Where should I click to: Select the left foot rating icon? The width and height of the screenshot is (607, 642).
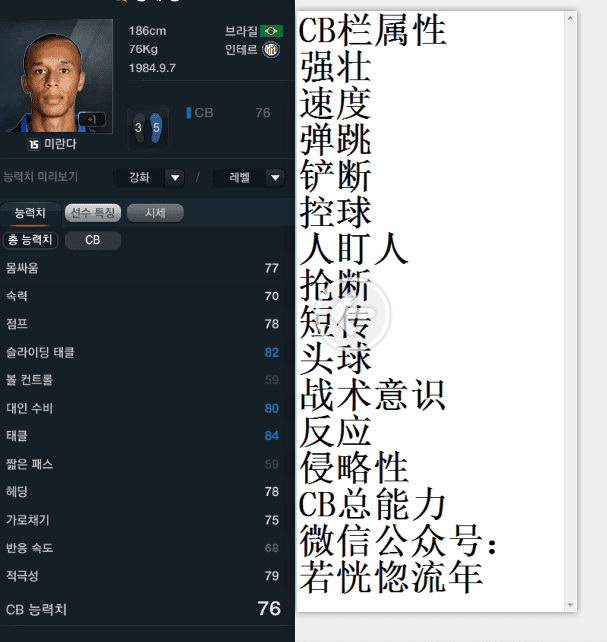tap(139, 128)
